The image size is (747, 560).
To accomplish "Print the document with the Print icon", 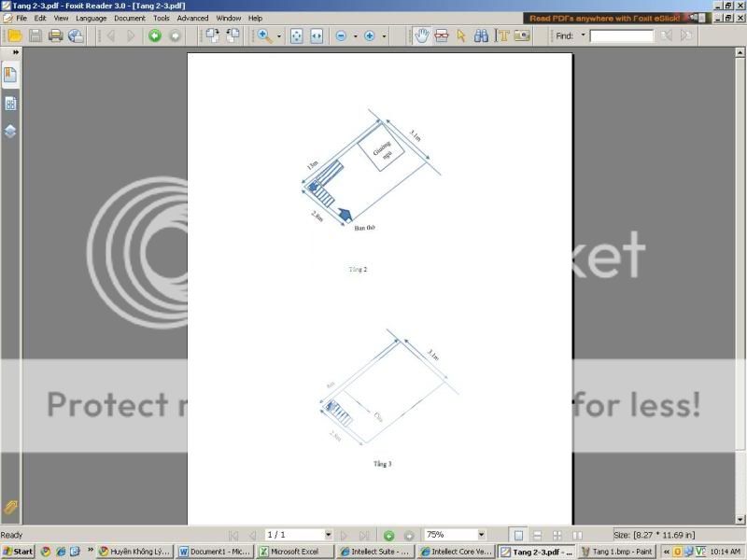I will pyautogui.click(x=55, y=36).
